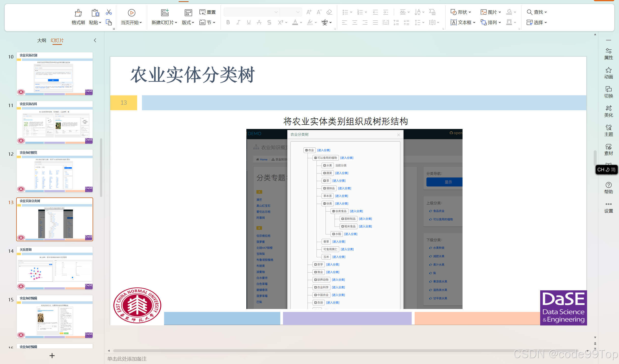Image resolution: width=619 pixels, height=364 pixels.
Task: Toggle bold formatting
Action: (228, 22)
